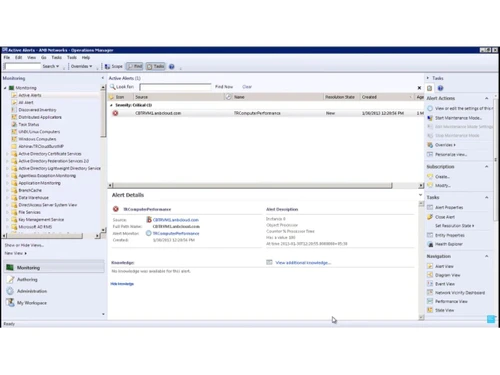The width and height of the screenshot is (500, 375).
Task: Collapse the Navigation section
Action: tap(487, 256)
